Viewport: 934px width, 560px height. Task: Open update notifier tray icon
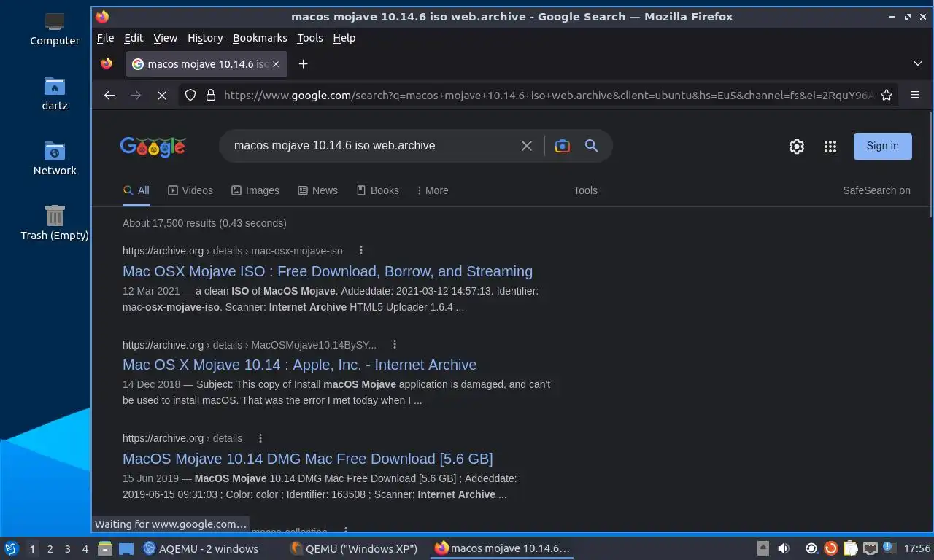(x=831, y=548)
